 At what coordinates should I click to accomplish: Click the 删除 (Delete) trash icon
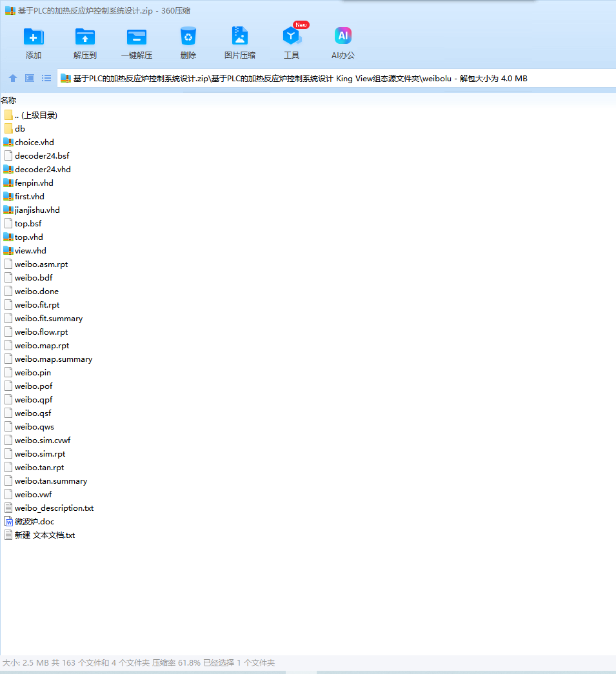point(188,37)
